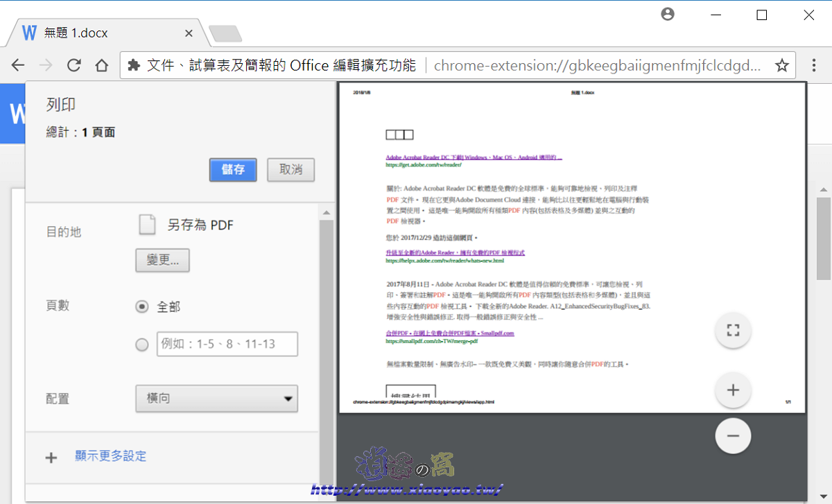The width and height of the screenshot is (832, 504).
Task: Fit preview to page button
Action: coord(733,330)
